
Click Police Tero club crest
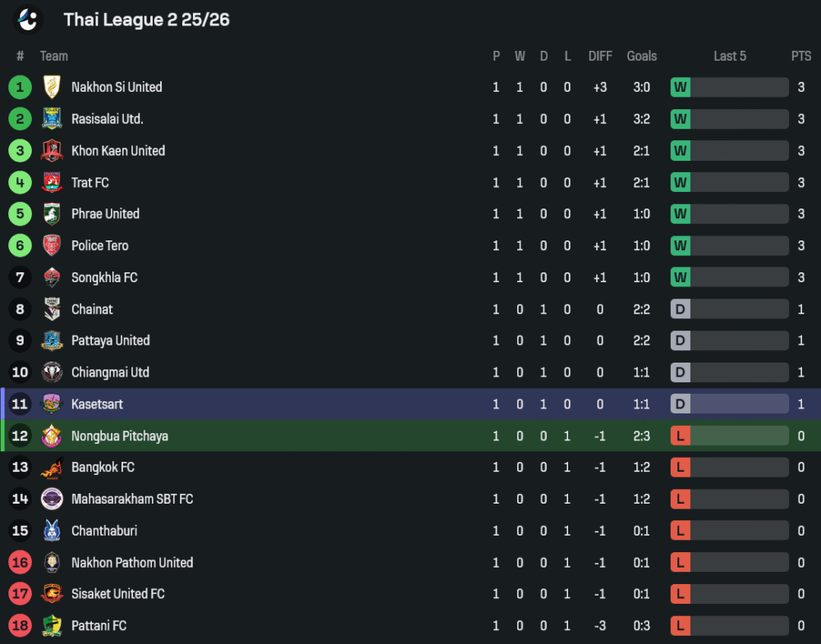pos(52,245)
